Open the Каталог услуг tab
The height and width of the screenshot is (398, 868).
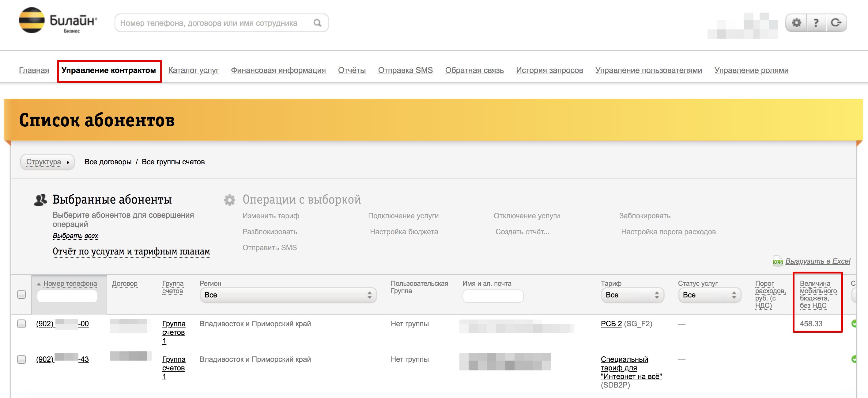[x=193, y=70]
